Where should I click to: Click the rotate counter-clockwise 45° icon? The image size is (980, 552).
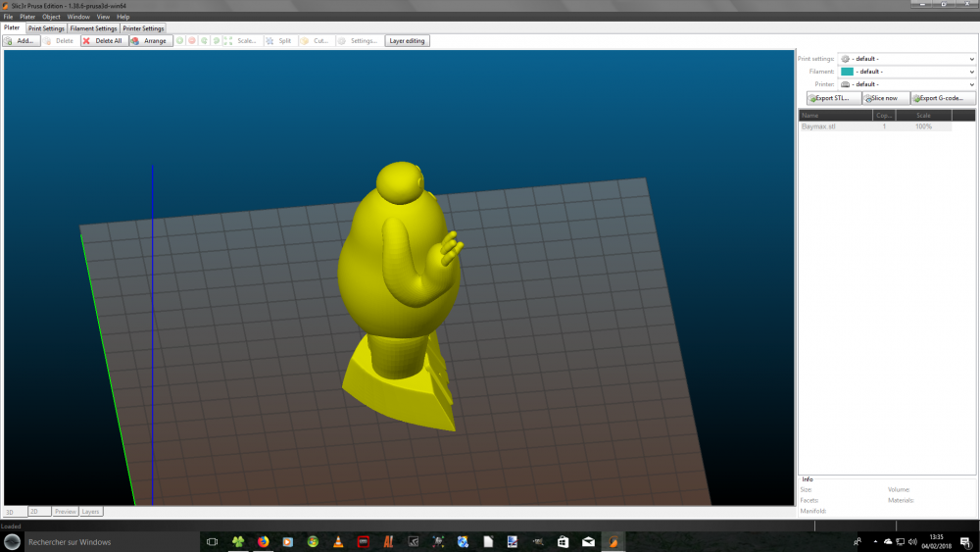point(205,40)
